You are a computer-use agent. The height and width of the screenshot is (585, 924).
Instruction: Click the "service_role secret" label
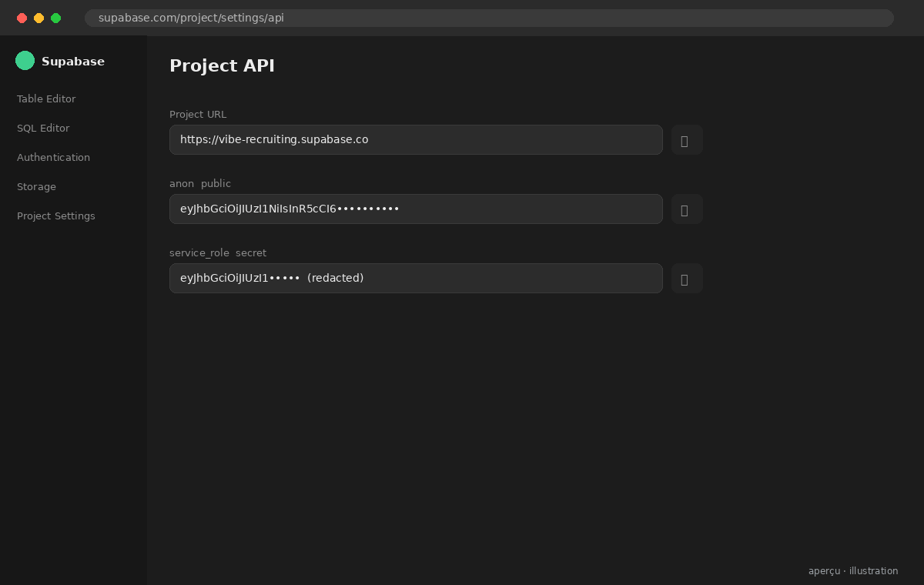[x=218, y=252]
